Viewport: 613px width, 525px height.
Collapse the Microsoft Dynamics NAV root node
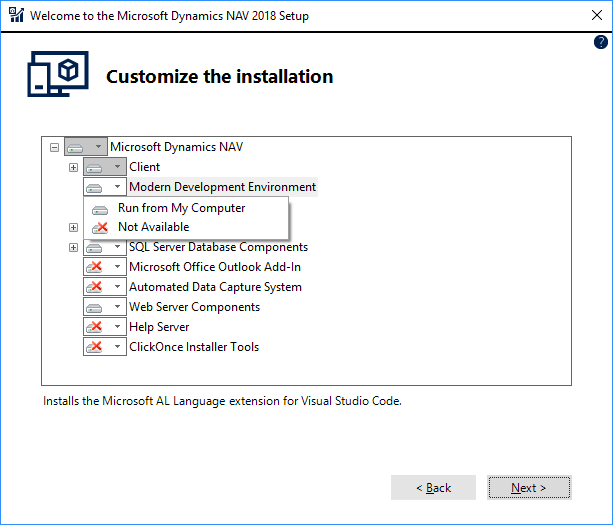pyautogui.click(x=54, y=147)
